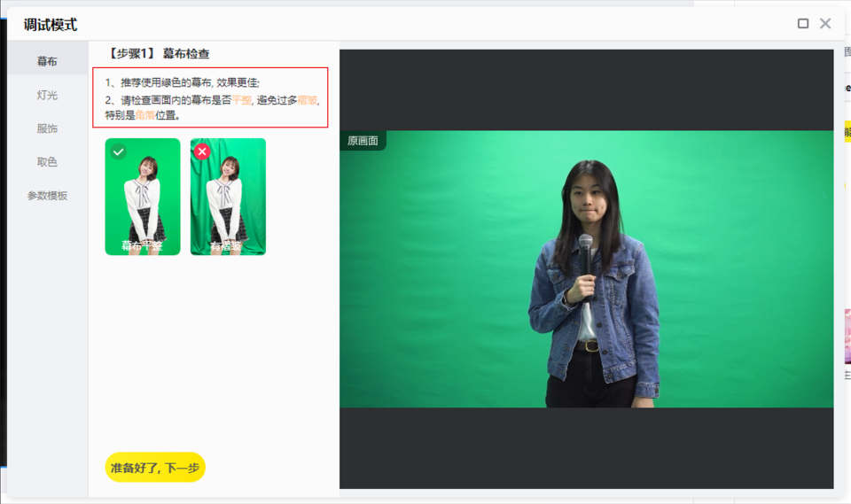Click the 有褶皱 example thumbnail

click(228, 197)
